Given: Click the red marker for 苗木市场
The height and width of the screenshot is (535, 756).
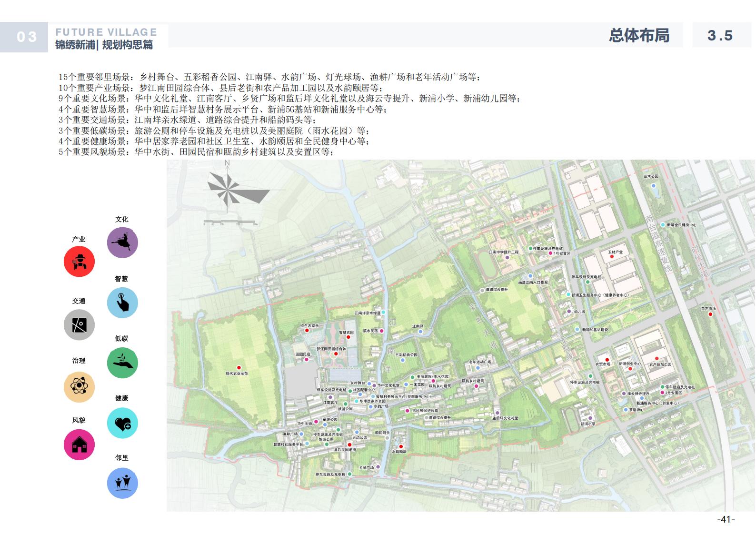Looking at the screenshot, I should coord(711,314).
